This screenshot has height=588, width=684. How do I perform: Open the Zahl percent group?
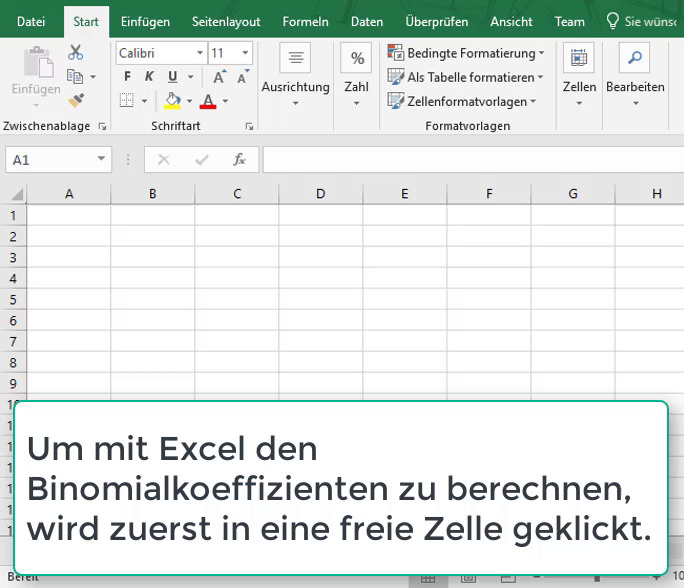point(356,58)
